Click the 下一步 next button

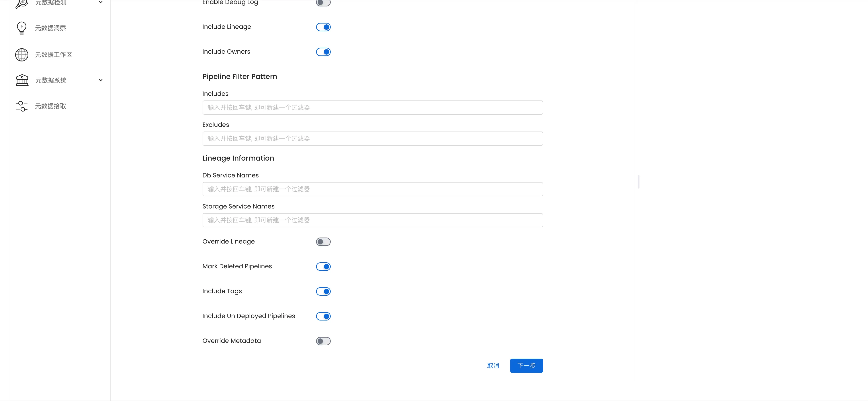(x=526, y=366)
